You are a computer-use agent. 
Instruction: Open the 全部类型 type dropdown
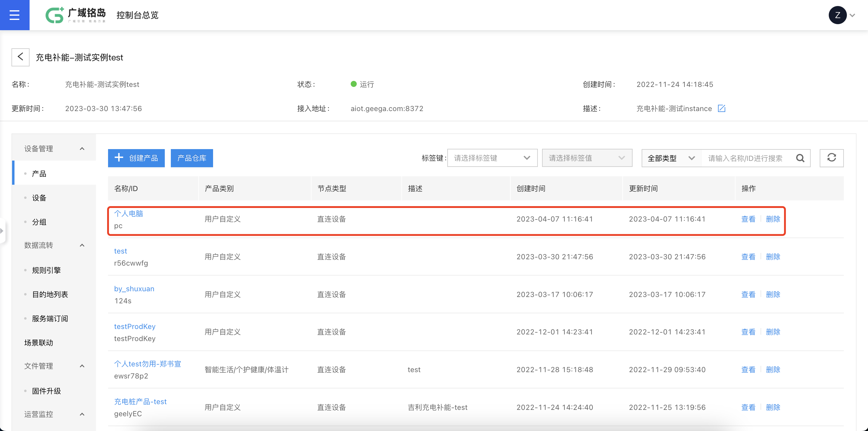point(671,158)
